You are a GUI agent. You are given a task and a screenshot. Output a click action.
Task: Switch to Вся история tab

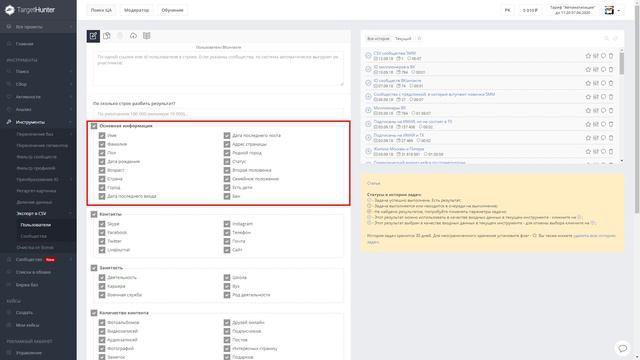tap(378, 39)
